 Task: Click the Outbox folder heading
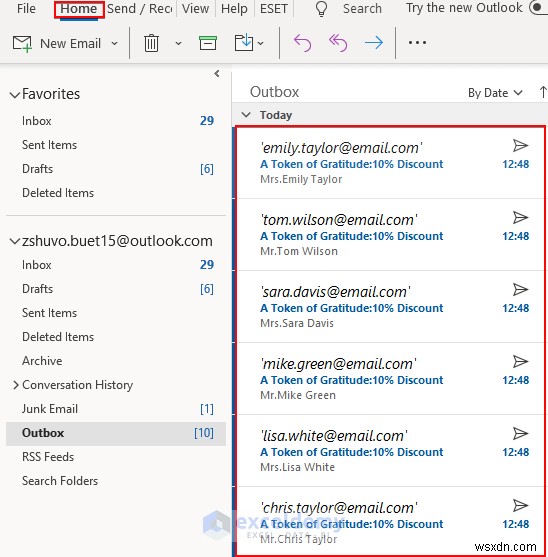[274, 92]
